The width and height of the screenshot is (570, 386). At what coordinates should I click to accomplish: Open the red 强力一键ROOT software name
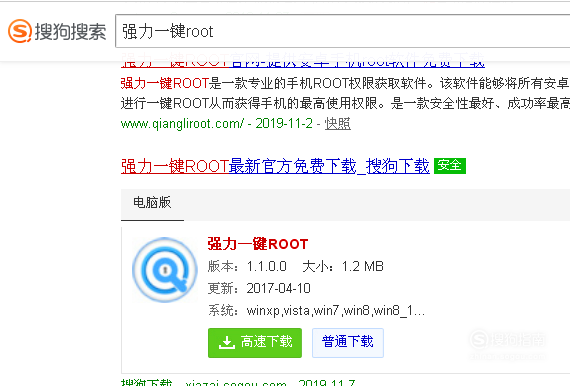(x=258, y=244)
